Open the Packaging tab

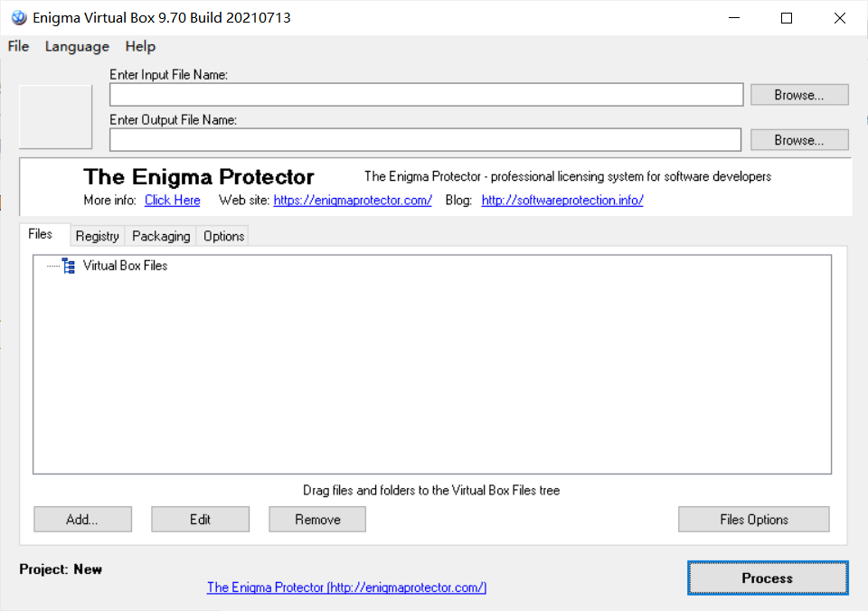[160, 236]
